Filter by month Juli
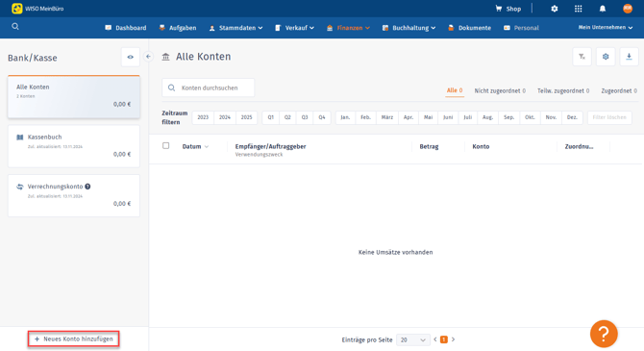This screenshot has width=644, height=351. pyautogui.click(x=468, y=117)
